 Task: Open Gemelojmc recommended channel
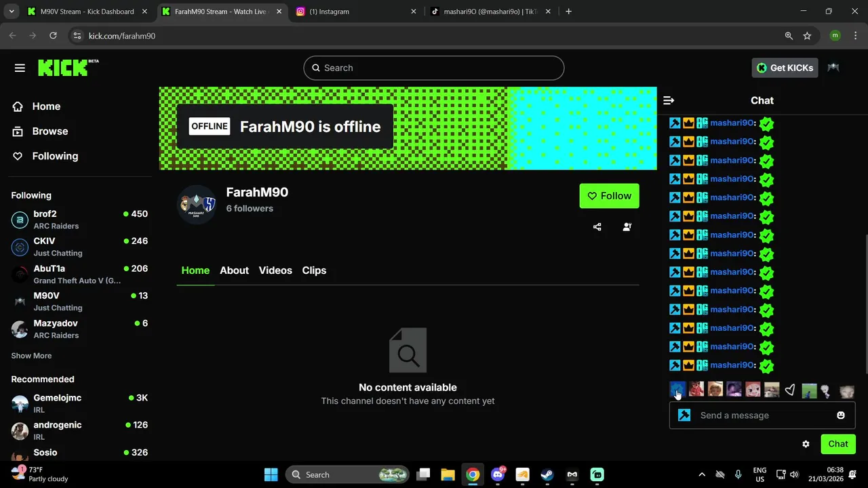pos(79,403)
